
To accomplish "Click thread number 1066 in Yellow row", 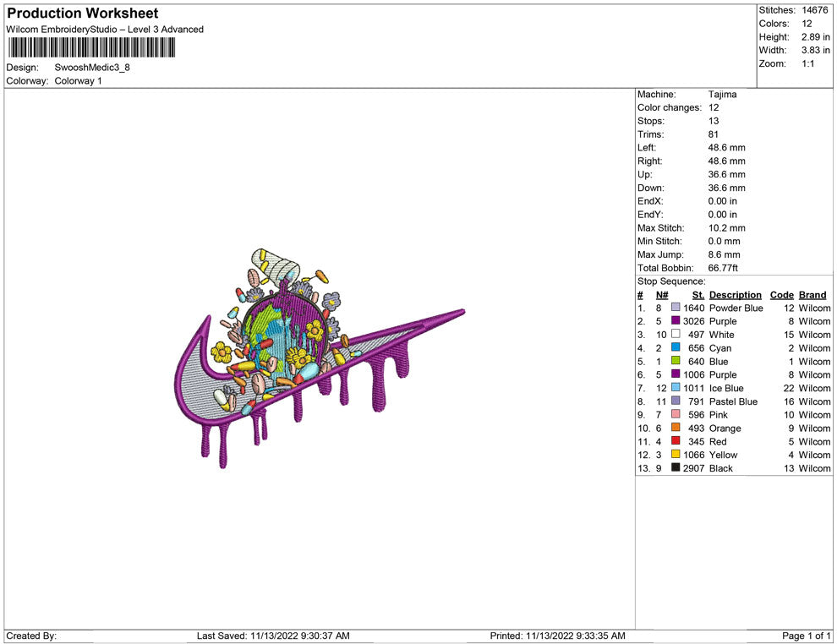I will [x=694, y=454].
